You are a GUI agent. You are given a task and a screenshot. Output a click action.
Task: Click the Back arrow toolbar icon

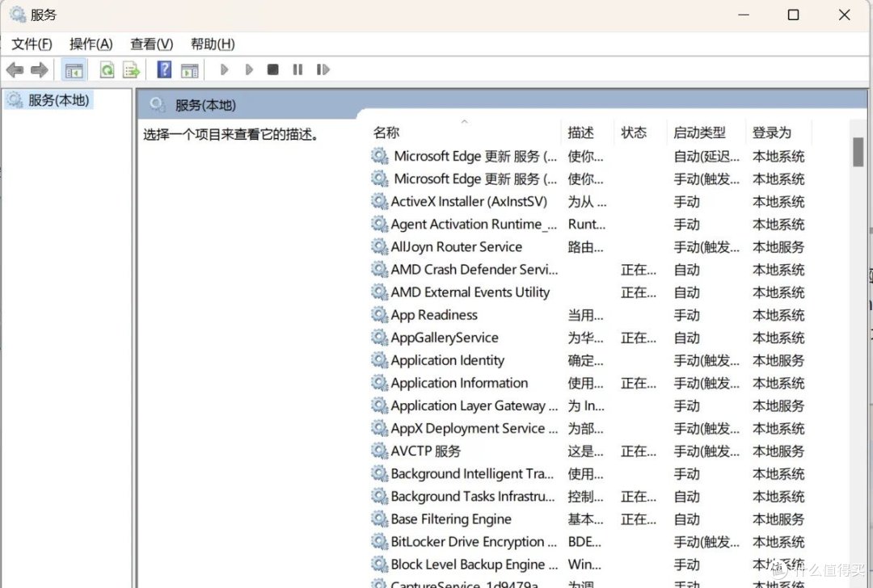point(15,70)
